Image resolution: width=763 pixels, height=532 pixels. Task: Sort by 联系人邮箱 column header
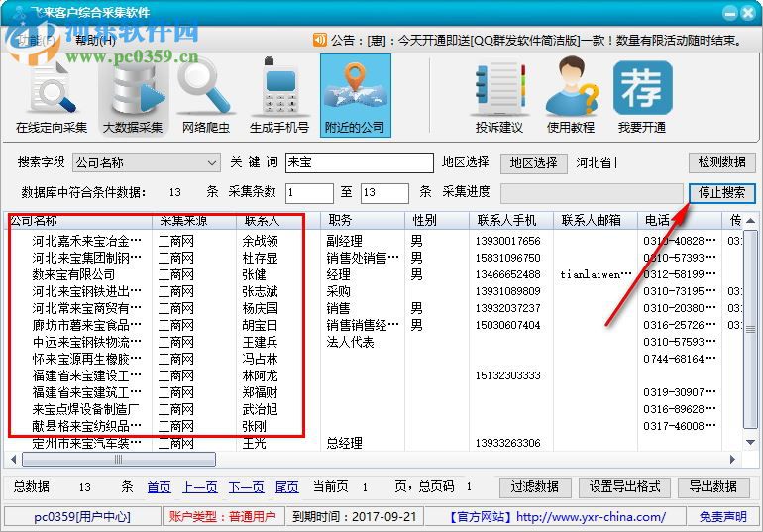(x=596, y=220)
